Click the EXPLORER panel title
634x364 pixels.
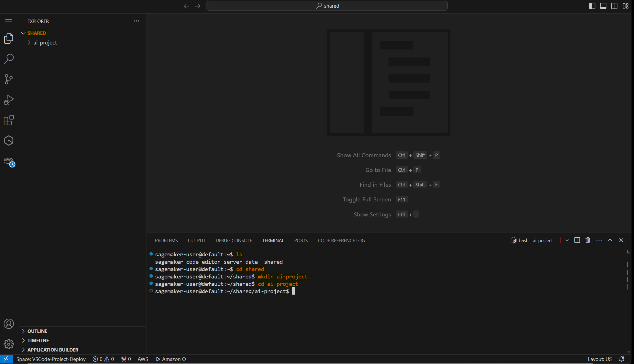pos(38,21)
